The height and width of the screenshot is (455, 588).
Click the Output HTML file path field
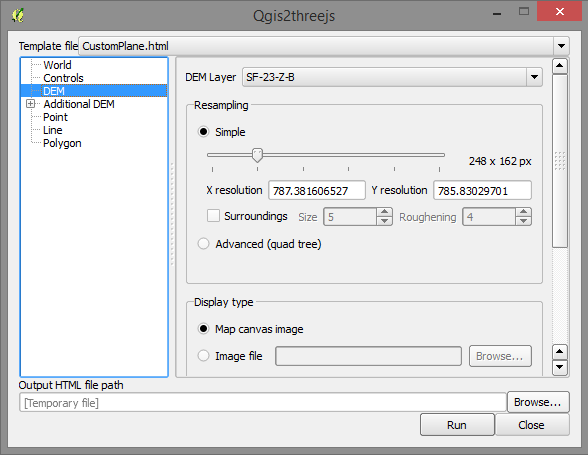(262, 402)
